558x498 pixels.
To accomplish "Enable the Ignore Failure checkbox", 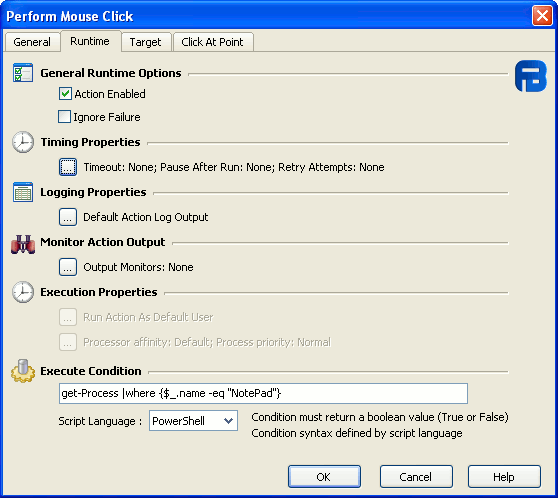I will coord(64,117).
